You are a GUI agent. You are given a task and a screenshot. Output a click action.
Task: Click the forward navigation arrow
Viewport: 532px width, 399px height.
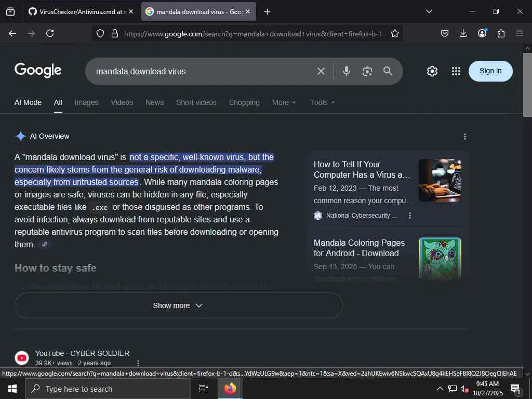pyautogui.click(x=31, y=33)
